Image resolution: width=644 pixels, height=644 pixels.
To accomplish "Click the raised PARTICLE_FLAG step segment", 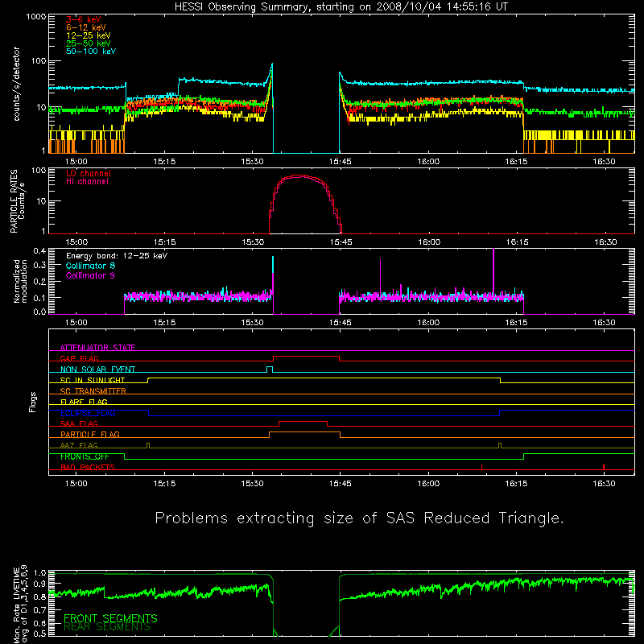I will (305, 432).
